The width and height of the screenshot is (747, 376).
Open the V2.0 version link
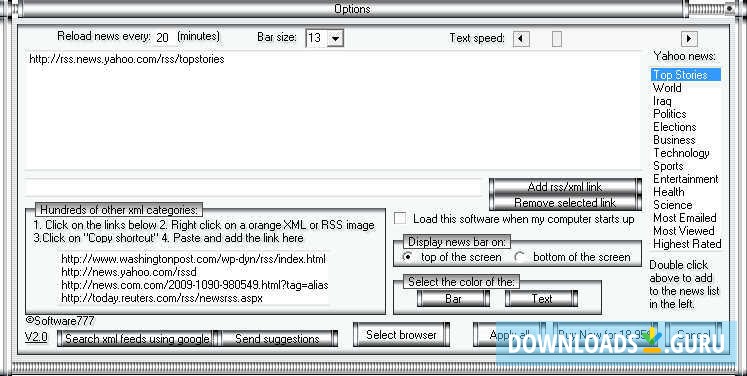tap(36, 337)
